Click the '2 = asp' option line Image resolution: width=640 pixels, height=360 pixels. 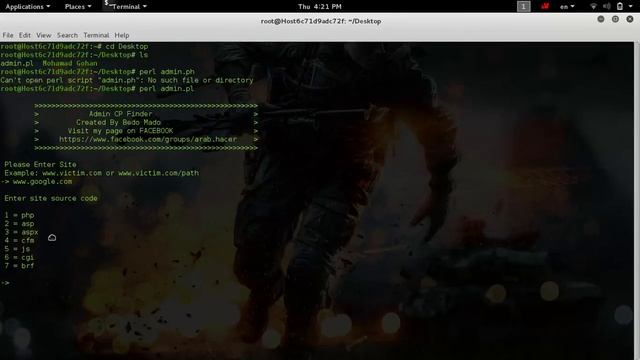click(19, 224)
